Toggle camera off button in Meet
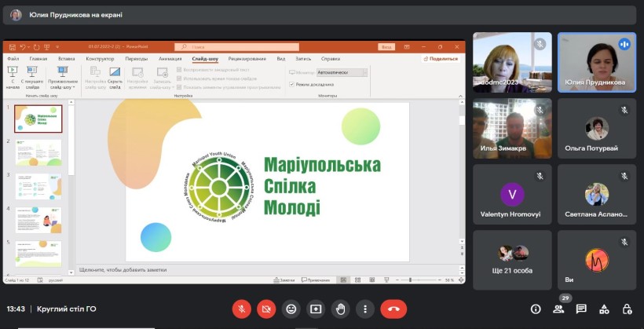644x329 pixels. pos(266,309)
